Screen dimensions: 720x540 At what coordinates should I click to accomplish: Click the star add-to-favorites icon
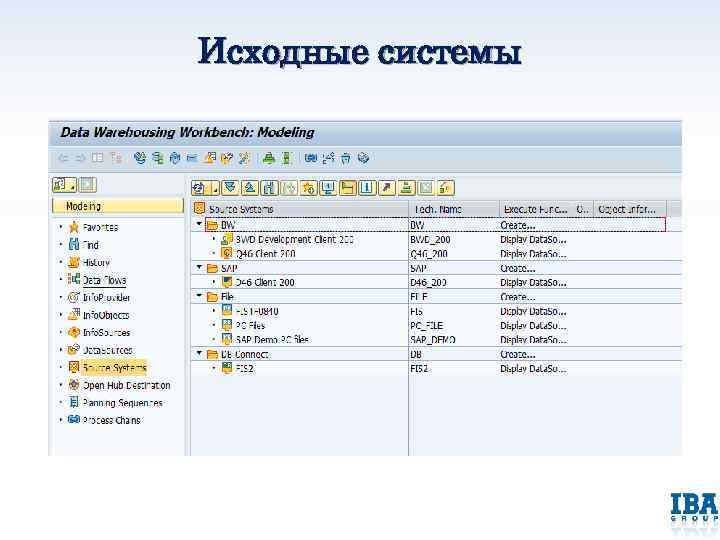[309, 188]
